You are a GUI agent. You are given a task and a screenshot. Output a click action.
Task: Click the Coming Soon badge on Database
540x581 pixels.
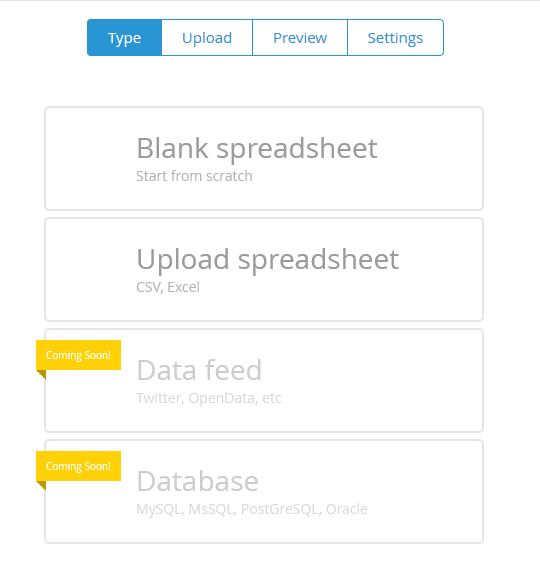[x=79, y=466]
